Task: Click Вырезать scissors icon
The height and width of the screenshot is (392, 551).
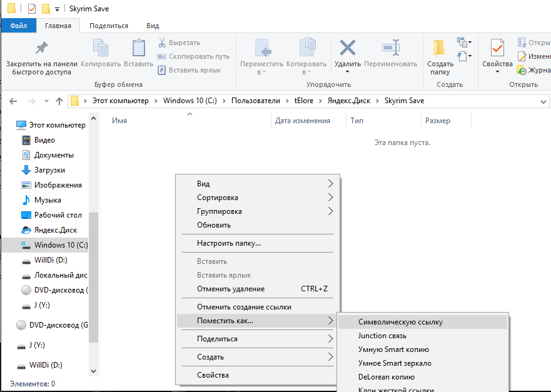Action: (x=161, y=43)
